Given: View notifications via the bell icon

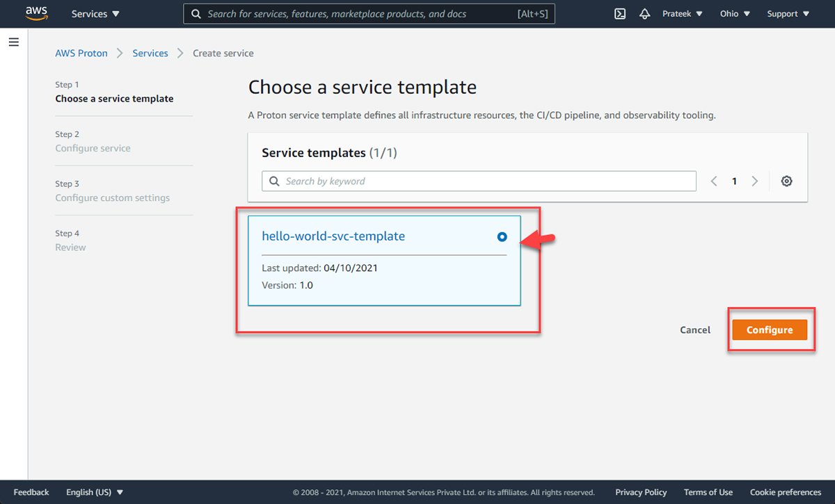Looking at the screenshot, I should [x=644, y=13].
